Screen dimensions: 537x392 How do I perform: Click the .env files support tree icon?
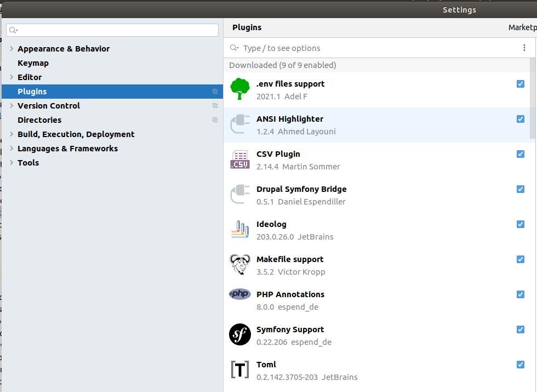click(x=240, y=89)
